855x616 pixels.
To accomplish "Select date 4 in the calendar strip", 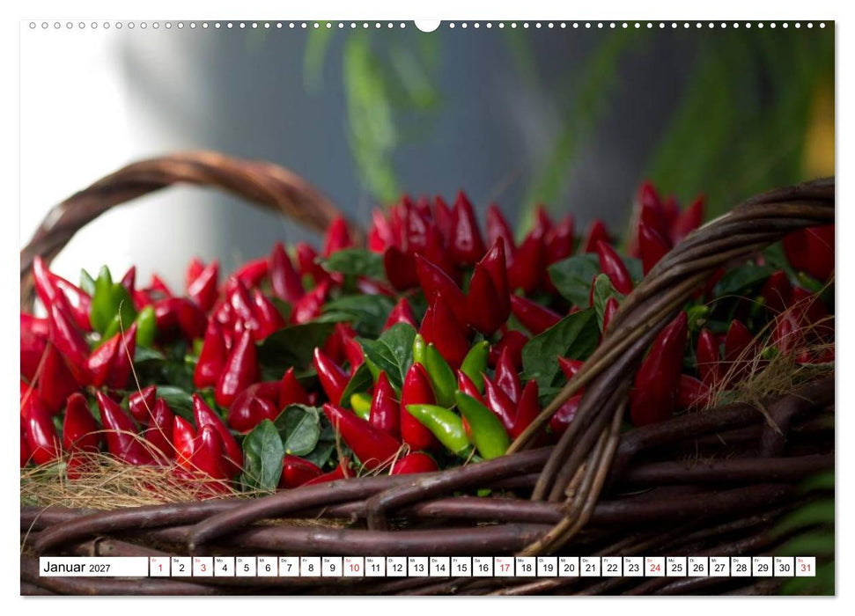I will 225,567.
